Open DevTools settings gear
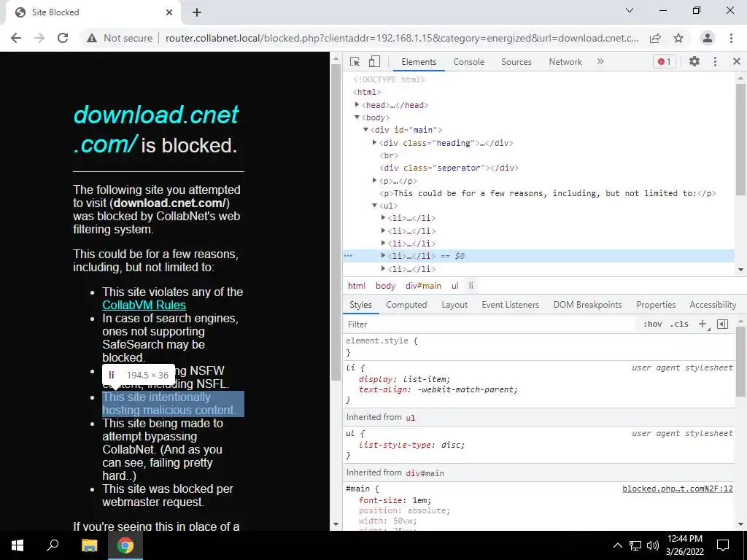 tap(694, 61)
